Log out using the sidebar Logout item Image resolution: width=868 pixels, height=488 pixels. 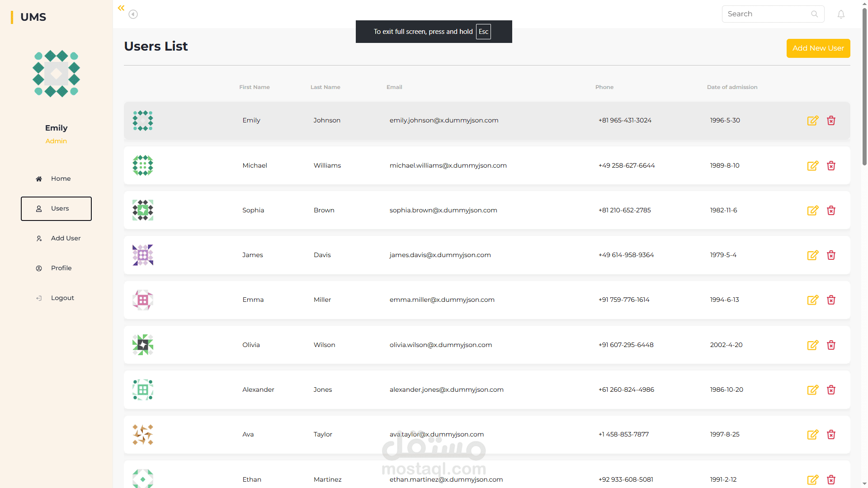(56, 298)
